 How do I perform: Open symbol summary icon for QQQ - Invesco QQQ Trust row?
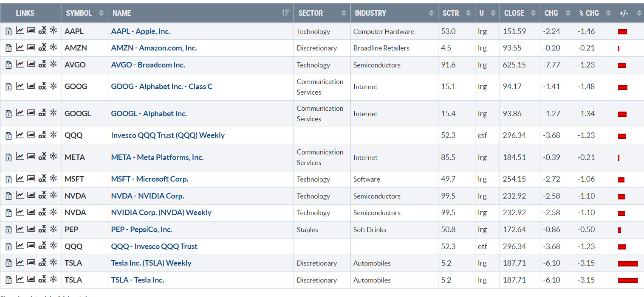click(8, 247)
